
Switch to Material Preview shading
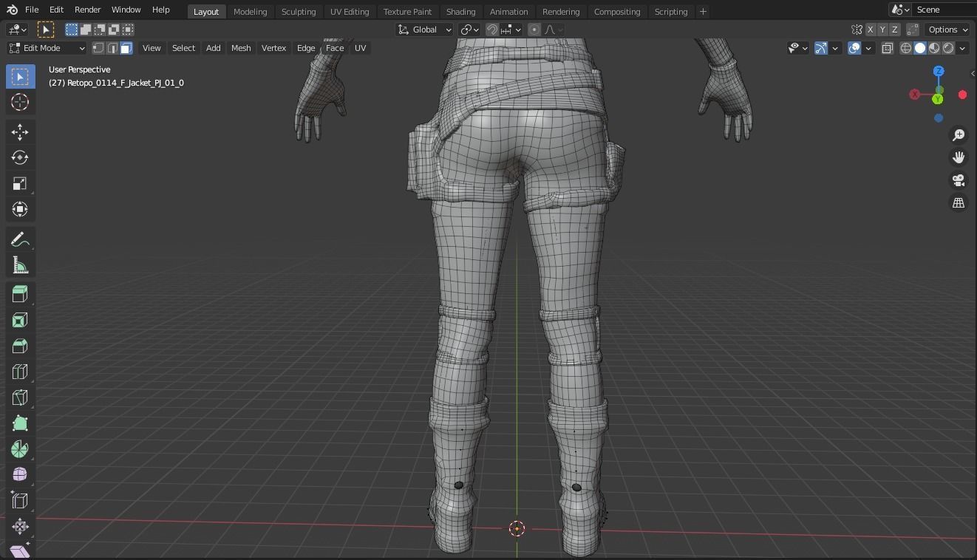(x=934, y=48)
